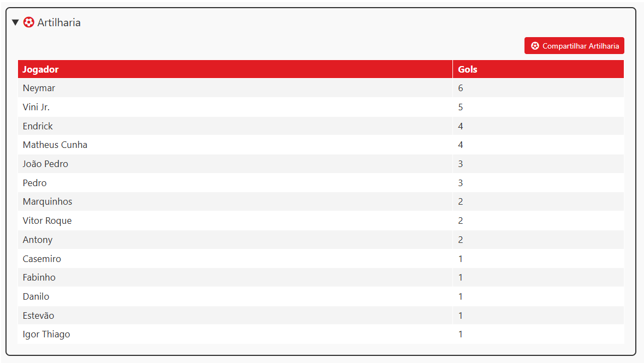Image resolution: width=644 pixels, height=363 pixels.
Task: Select Vitor Roque in the scorers list
Action: coord(47,221)
